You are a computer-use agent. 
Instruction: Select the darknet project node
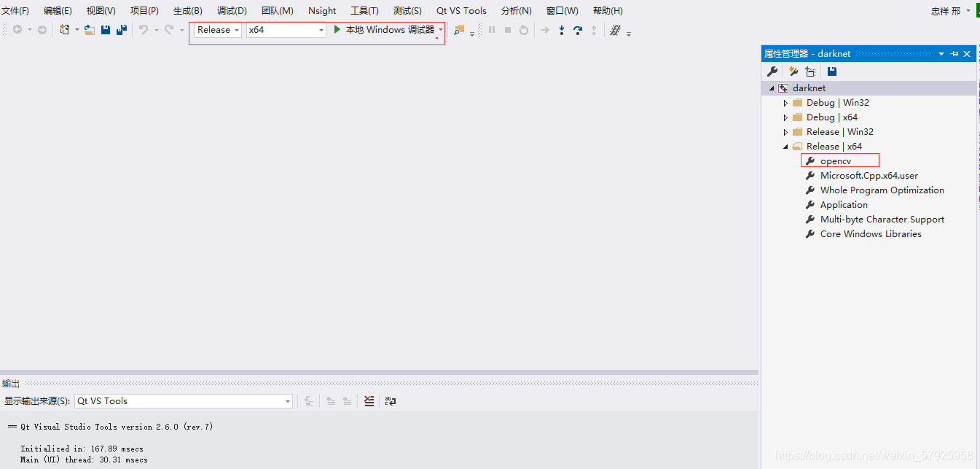(x=809, y=88)
